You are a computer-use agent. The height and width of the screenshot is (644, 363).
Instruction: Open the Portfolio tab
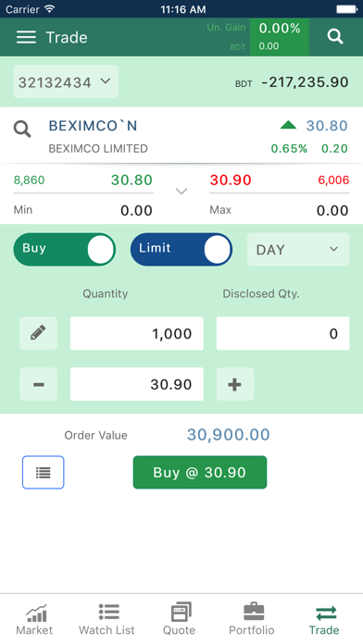coord(252,619)
